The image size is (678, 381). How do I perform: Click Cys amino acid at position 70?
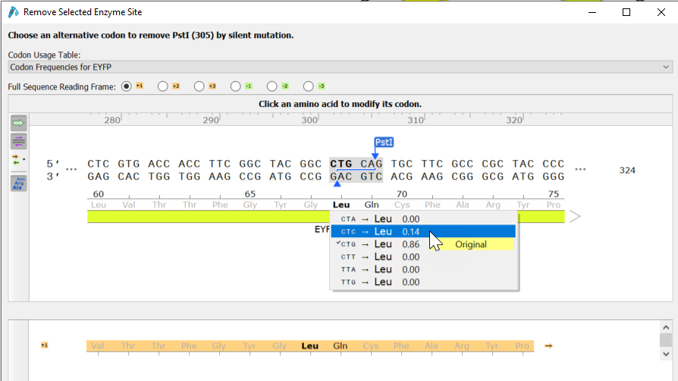pos(402,205)
